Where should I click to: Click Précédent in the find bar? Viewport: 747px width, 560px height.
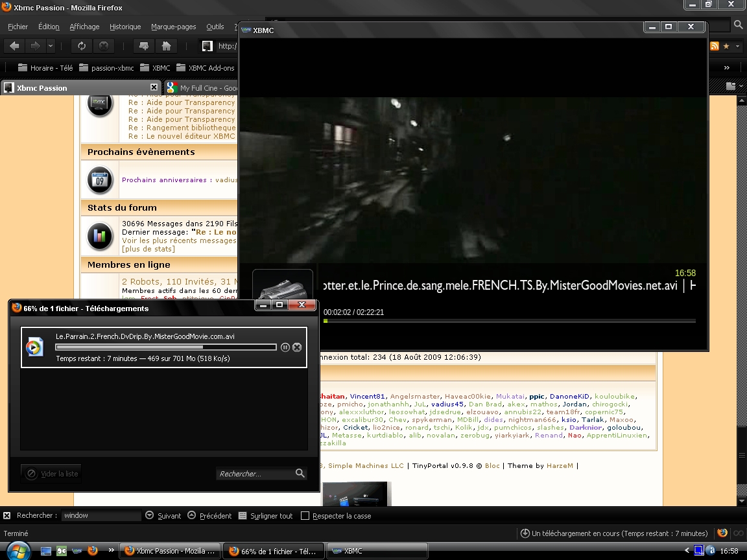[209, 516]
